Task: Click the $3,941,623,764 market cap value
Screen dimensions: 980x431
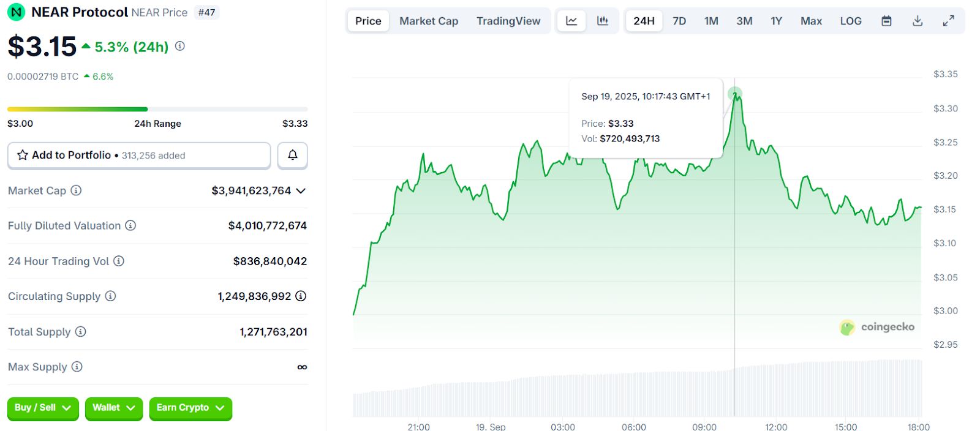Action: (251, 190)
